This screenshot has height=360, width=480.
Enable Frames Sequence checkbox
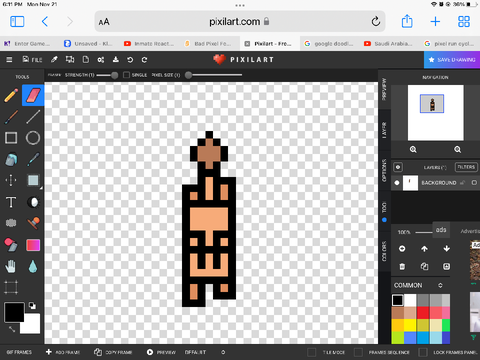tap(358, 352)
